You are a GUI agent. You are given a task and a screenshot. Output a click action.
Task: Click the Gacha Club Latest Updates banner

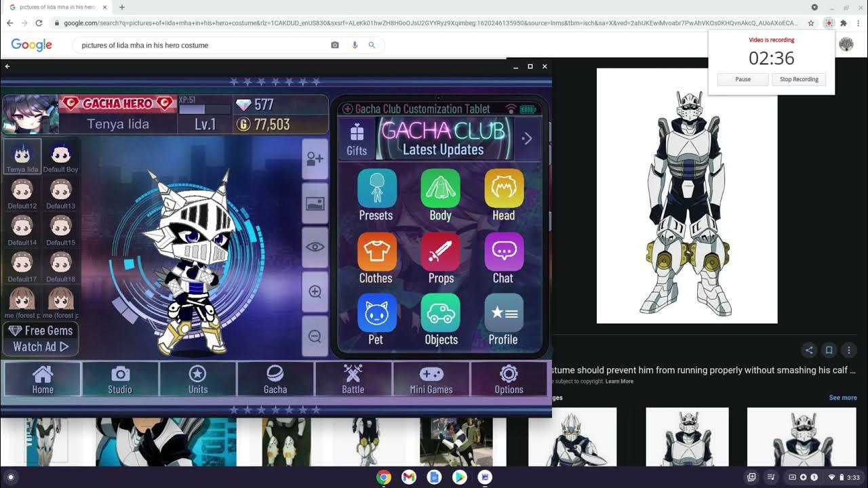[x=443, y=138]
